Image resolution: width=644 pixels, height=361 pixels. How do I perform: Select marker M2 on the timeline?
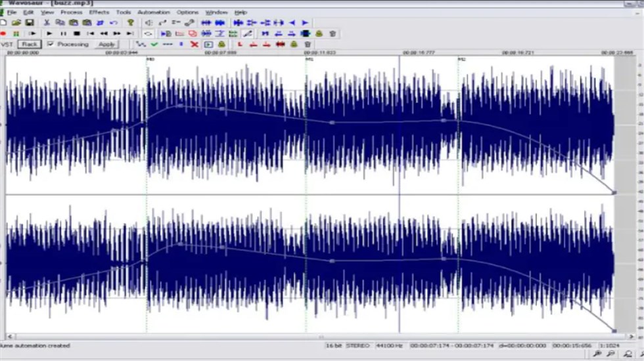[x=462, y=60]
